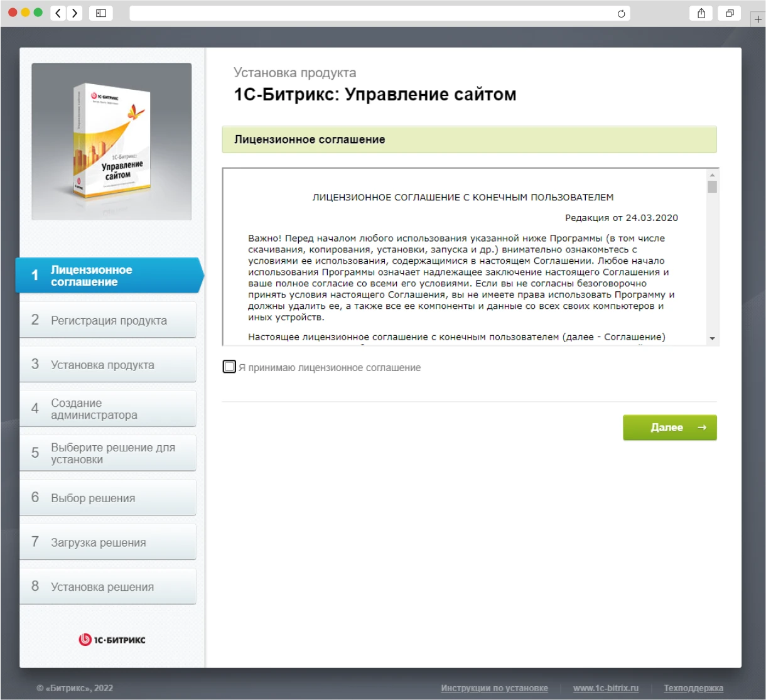766x700 pixels.
Task: Open a new tab with the plus icon
Action: pos(759,19)
